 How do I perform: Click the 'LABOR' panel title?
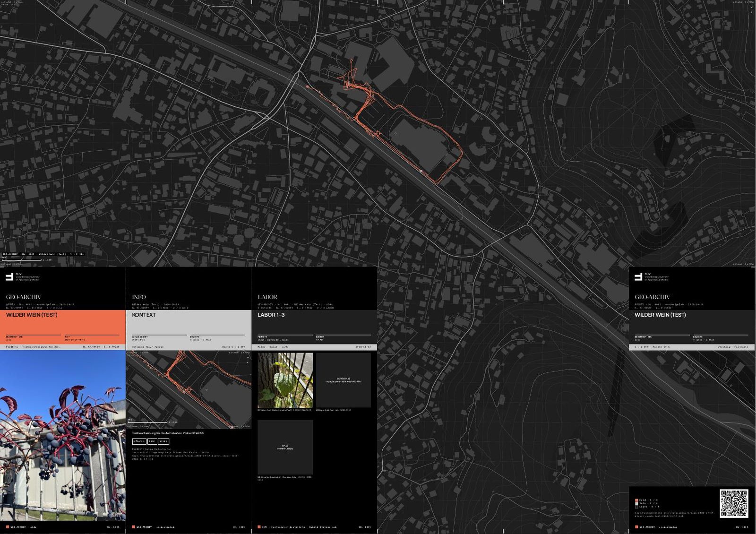(267, 297)
